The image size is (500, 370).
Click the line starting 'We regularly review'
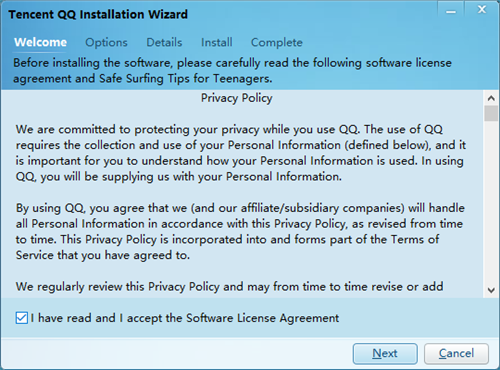click(230, 287)
